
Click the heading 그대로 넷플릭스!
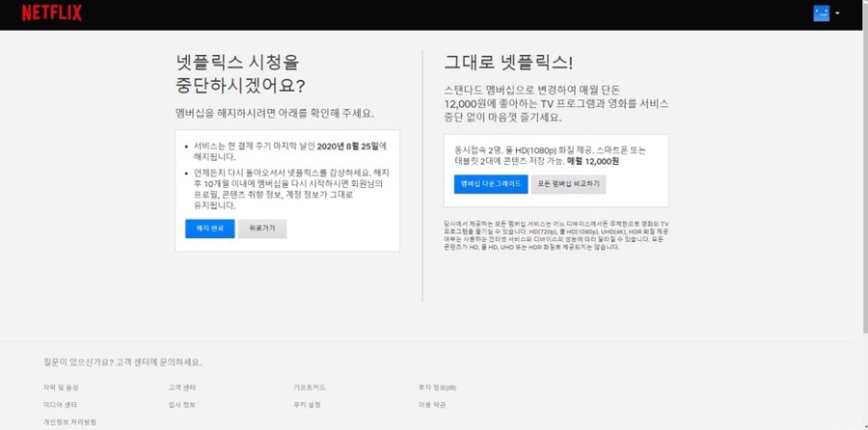pos(508,63)
